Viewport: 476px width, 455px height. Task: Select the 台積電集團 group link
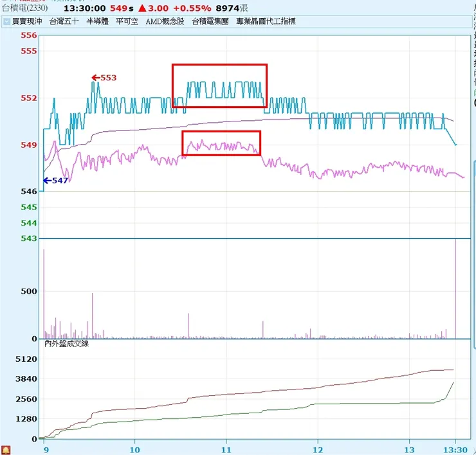[210, 21]
